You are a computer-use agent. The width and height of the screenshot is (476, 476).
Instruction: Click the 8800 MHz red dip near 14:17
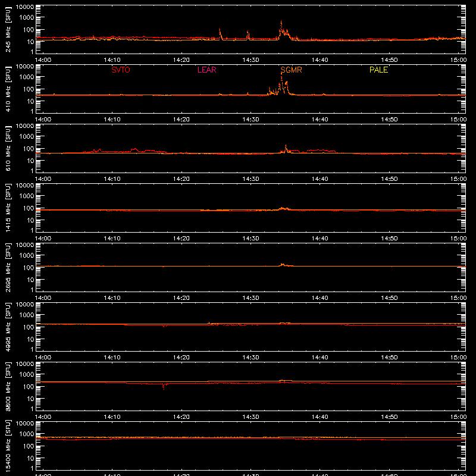(x=164, y=386)
